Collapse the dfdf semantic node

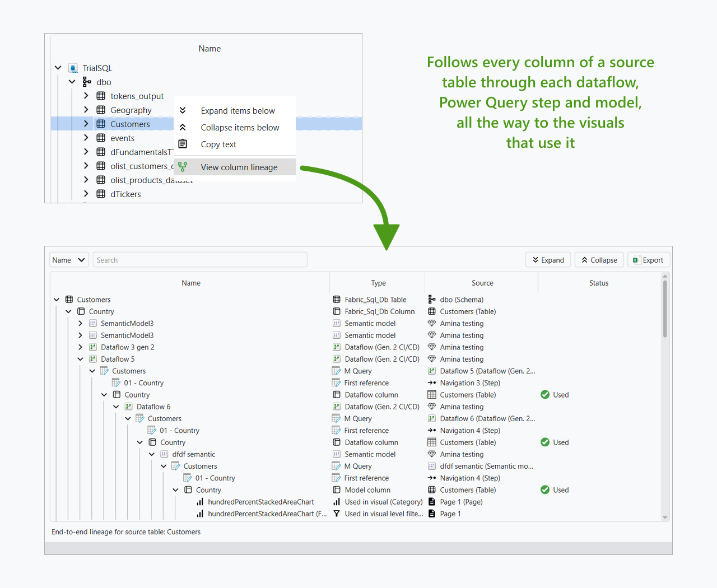152,454
